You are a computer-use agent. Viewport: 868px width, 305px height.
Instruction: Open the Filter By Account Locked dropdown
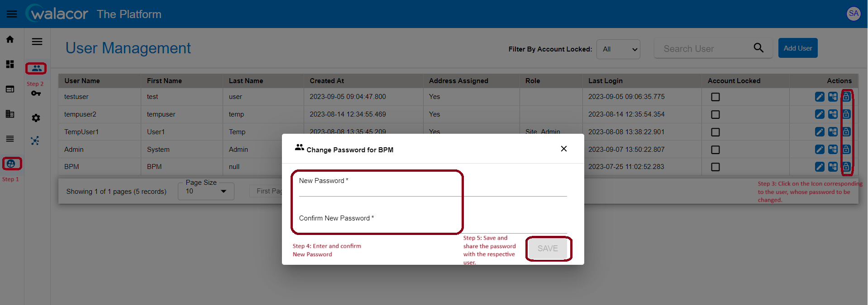point(619,49)
